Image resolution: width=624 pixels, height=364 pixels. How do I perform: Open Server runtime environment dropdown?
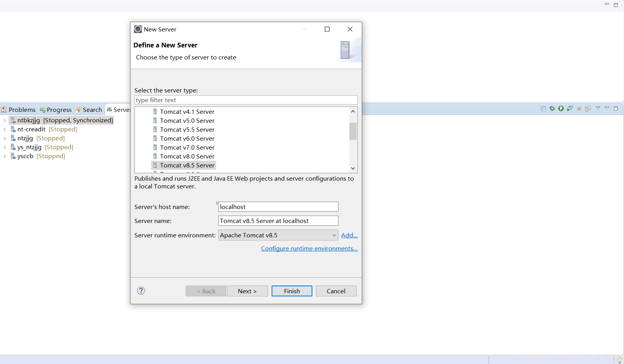coord(278,235)
